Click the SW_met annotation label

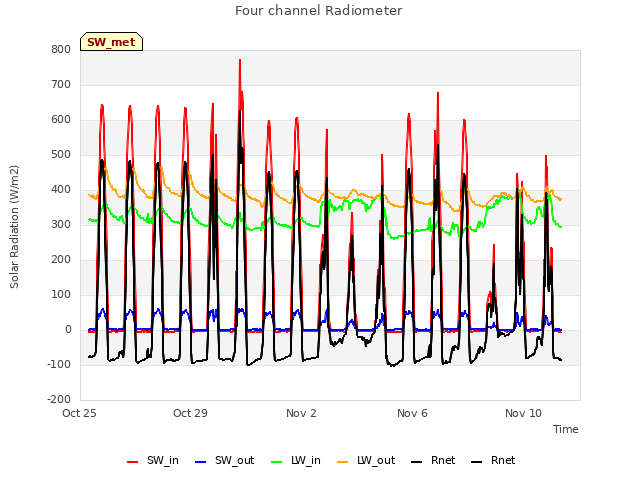(x=111, y=42)
